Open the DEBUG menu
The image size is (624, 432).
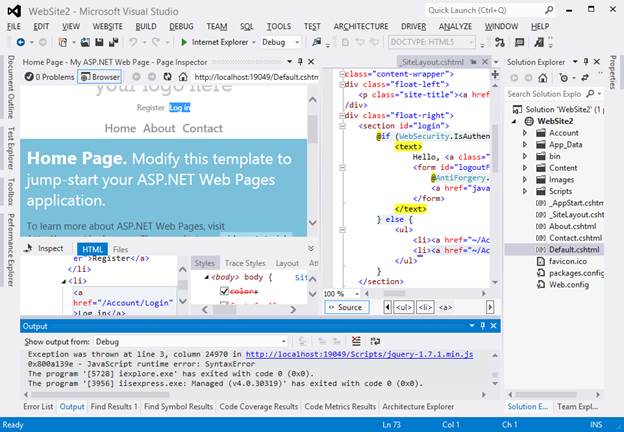[181, 27]
